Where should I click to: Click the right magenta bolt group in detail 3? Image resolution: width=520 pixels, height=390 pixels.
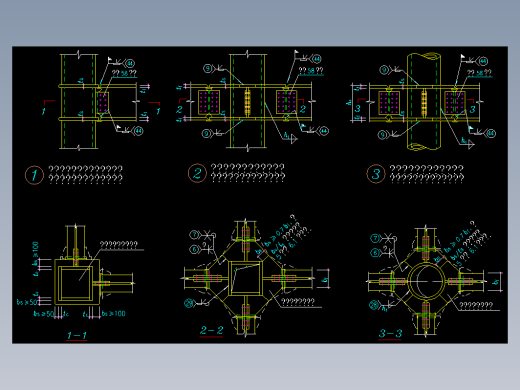point(455,103)
